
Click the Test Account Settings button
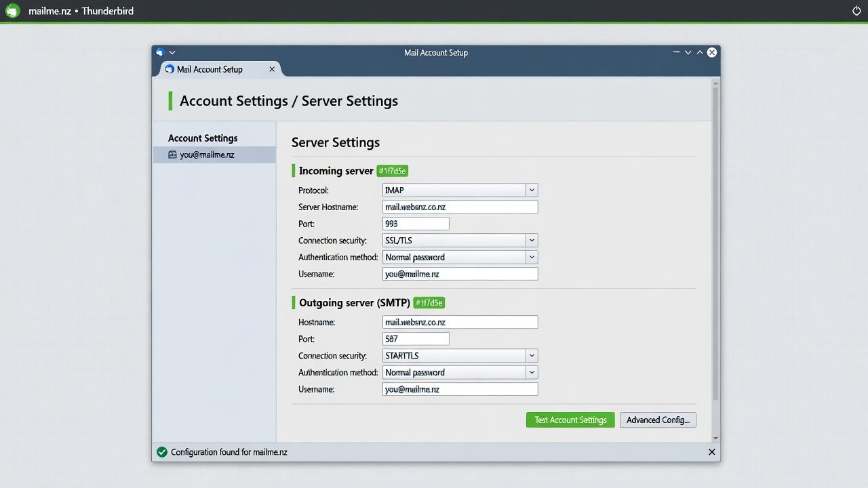[570, 420]
